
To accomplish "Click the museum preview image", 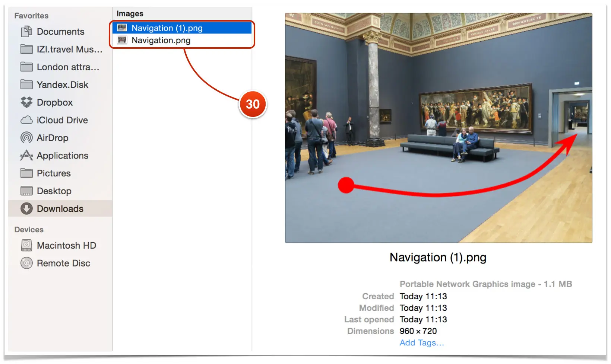I will click(x=439, y=128).
